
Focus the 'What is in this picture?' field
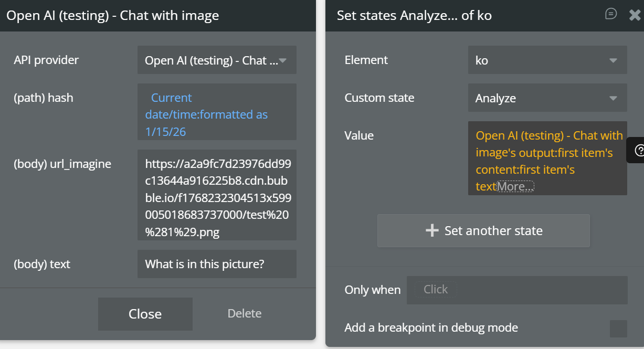click(x=217, y=264)
